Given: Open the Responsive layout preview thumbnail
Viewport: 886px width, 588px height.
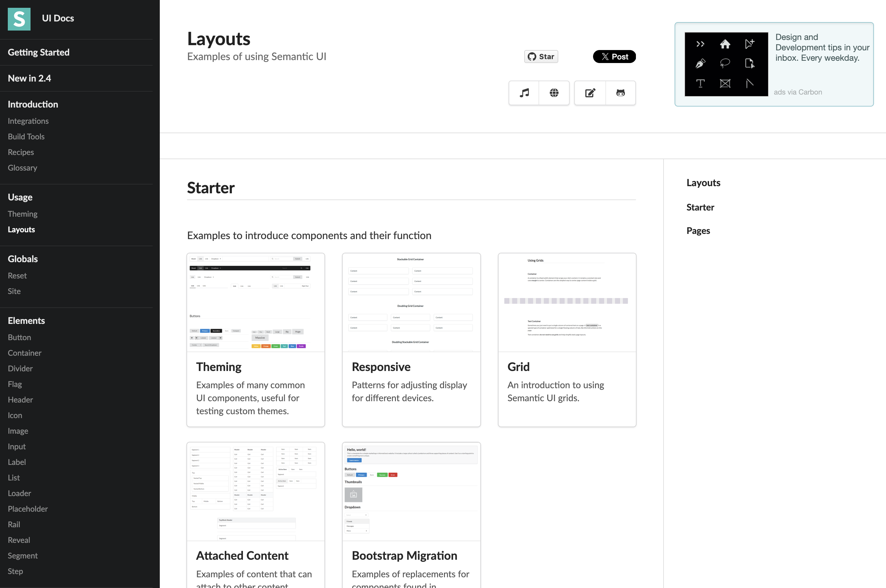Looking at the screenshot, I should coord(411,303).
